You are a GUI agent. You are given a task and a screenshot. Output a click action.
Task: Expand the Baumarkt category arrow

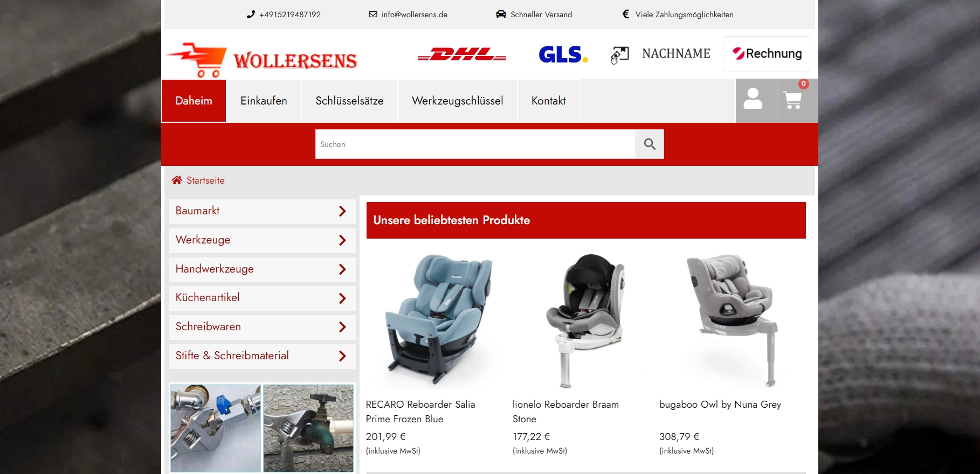(342, 211)
